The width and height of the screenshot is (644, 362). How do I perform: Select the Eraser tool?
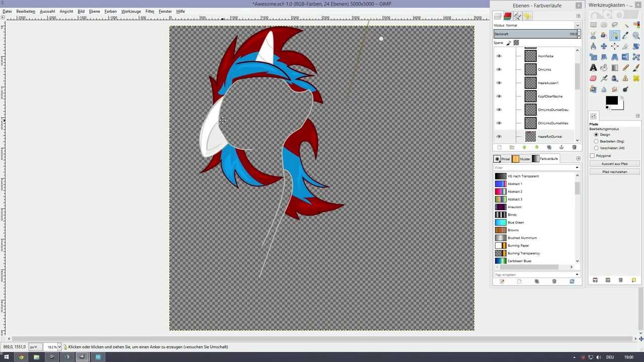click(x=593, y=78)
